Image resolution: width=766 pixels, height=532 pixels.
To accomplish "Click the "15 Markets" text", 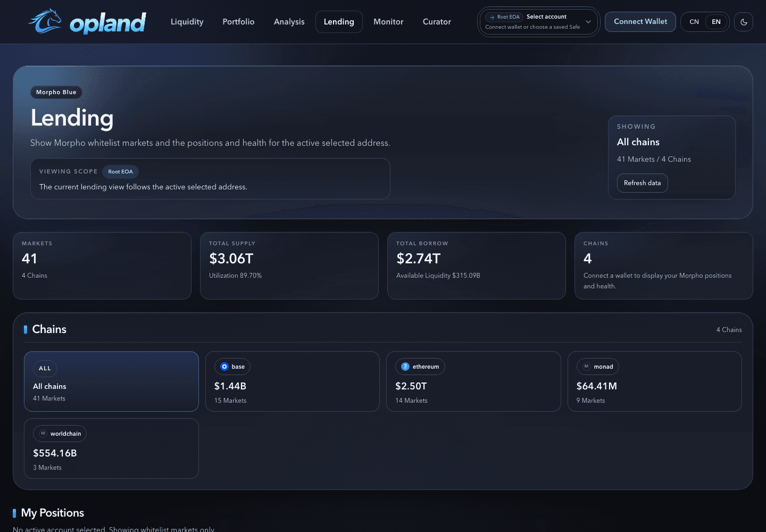I will 230,401.
